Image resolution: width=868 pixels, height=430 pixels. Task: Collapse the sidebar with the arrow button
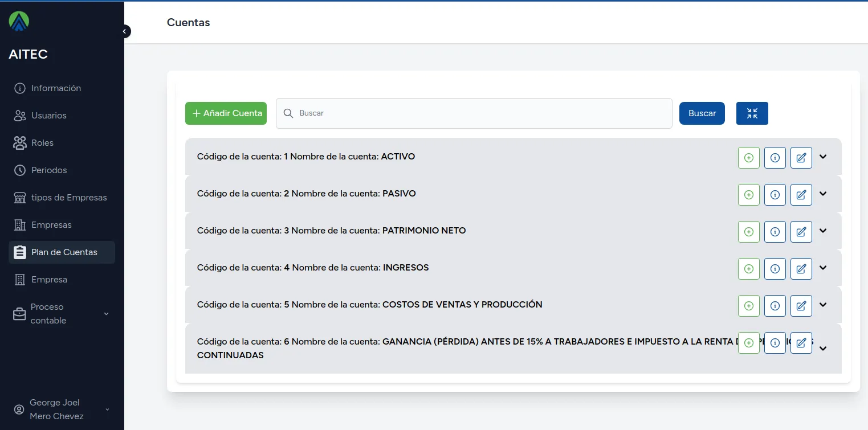(x=124, y=31)
